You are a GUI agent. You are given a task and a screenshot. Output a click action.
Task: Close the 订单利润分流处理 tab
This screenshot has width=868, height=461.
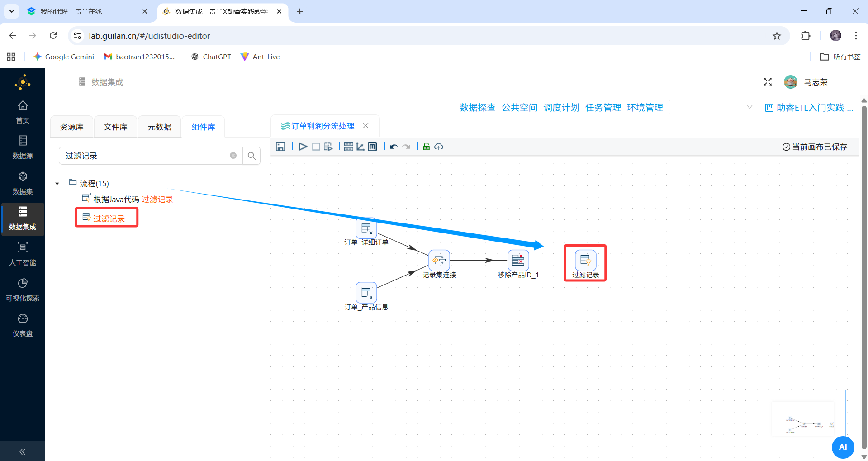click(366, 126)
